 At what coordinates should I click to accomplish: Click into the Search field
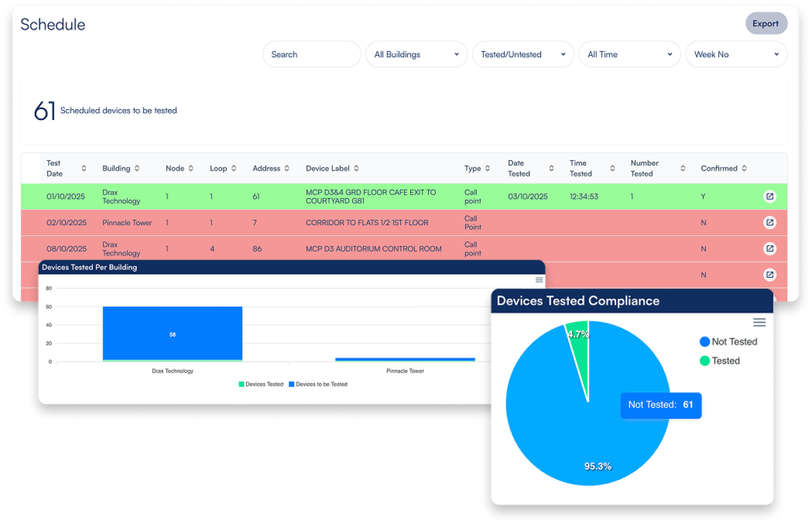[x=312, y=55]
